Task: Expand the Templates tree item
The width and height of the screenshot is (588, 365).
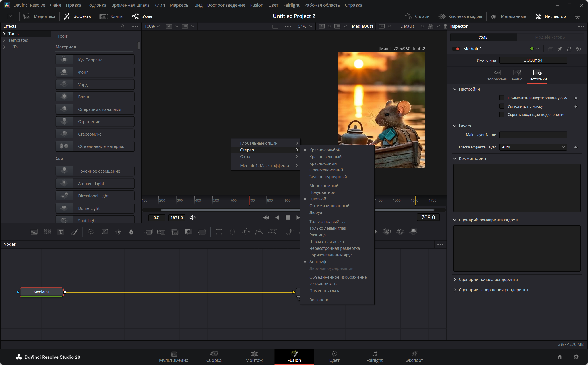Action: click(4, 40)
